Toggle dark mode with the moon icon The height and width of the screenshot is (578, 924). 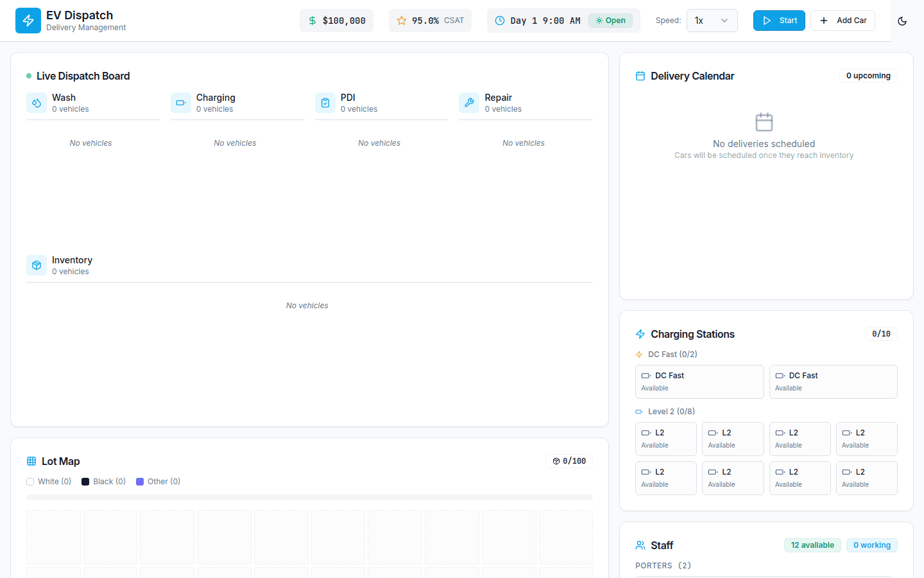902,21
